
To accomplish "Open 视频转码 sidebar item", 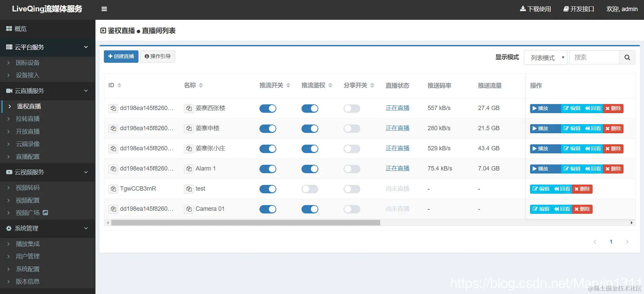I will 48,188.
